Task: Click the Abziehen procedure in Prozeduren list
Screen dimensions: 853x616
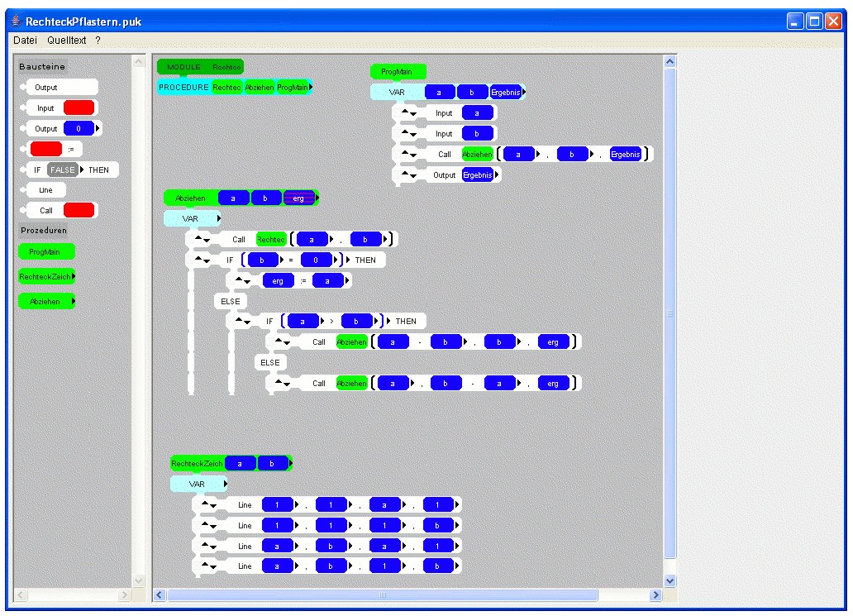Action: pyautogui.click(x=45, y=302)
